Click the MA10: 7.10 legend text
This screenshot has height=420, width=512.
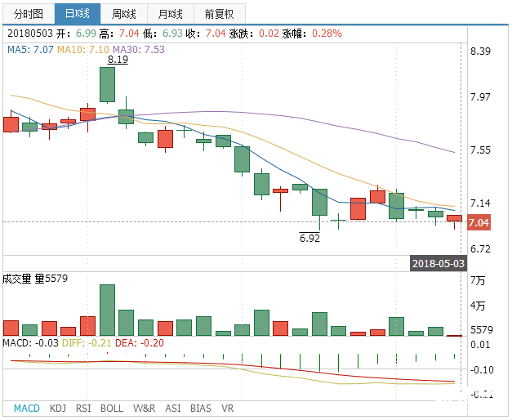click(83, 50)
